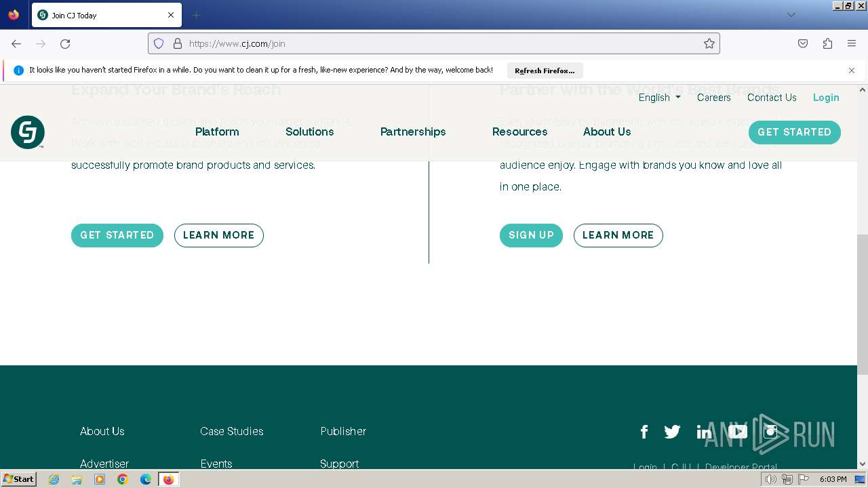Open the Resources menu
The image size is (868, 488).
click(x=519, y=131)
